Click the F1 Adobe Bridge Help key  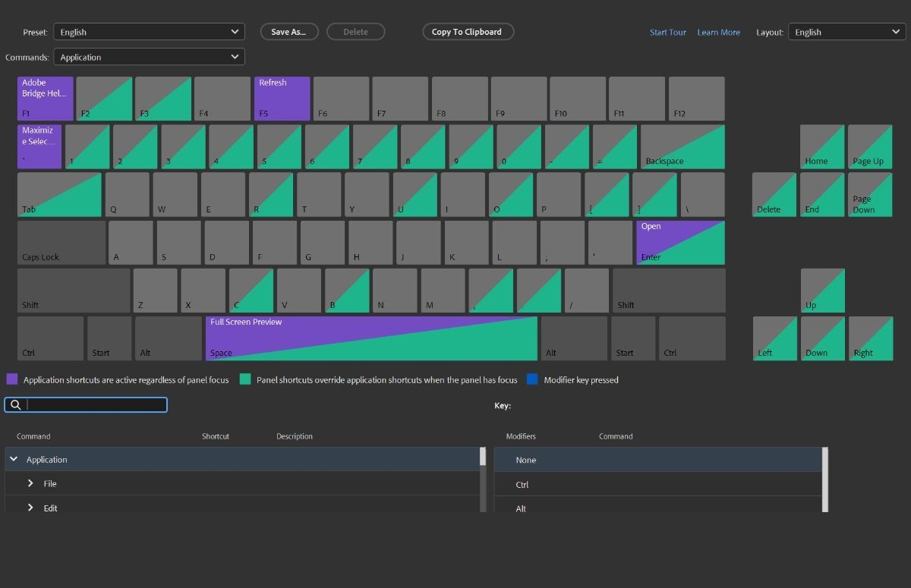[44, 98]
